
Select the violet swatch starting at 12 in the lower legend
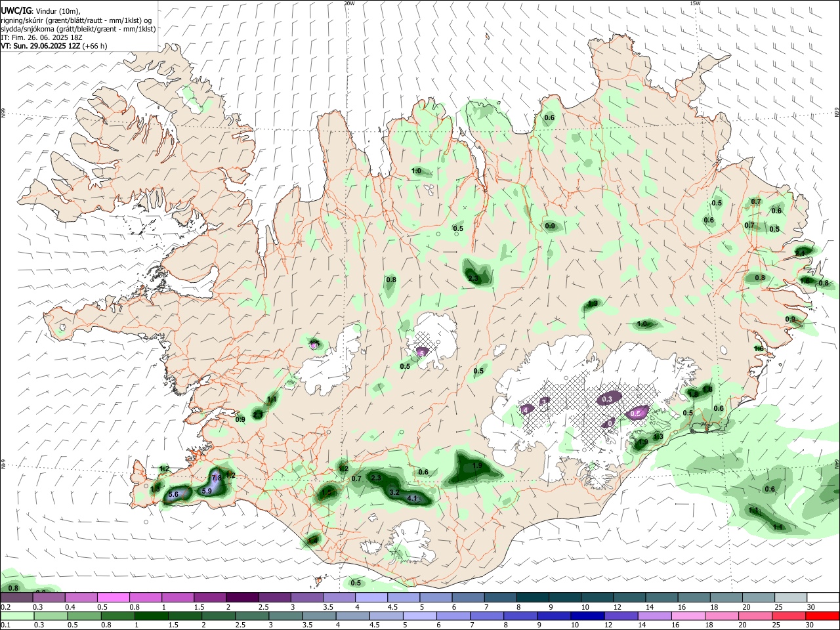point(620,616)
